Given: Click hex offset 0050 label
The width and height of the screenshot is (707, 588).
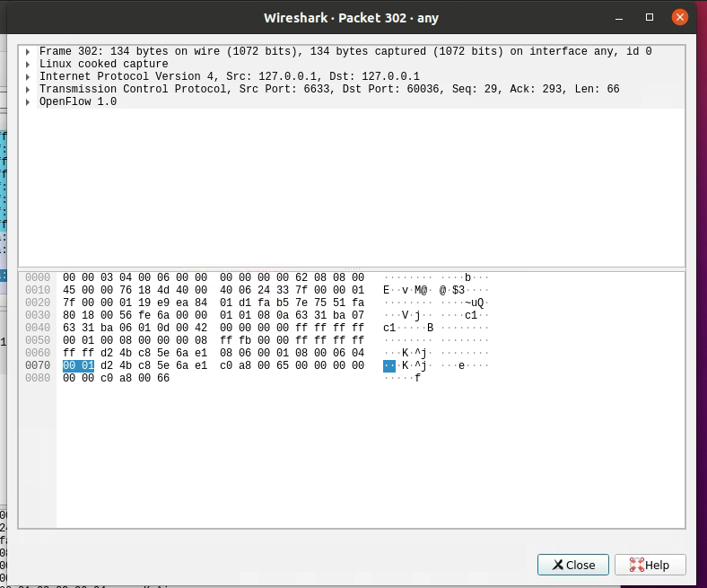Looking at the screenshot, I should [x=38, y=341].
